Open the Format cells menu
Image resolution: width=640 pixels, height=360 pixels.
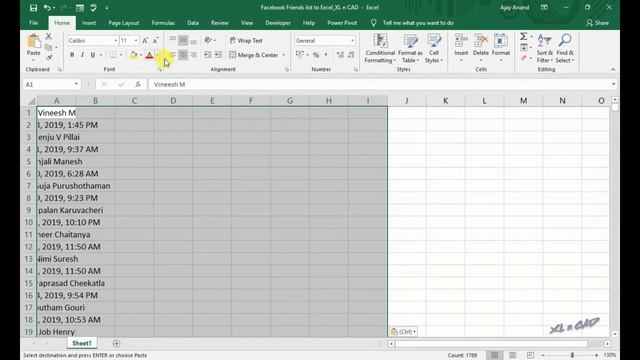coord(501,49)
